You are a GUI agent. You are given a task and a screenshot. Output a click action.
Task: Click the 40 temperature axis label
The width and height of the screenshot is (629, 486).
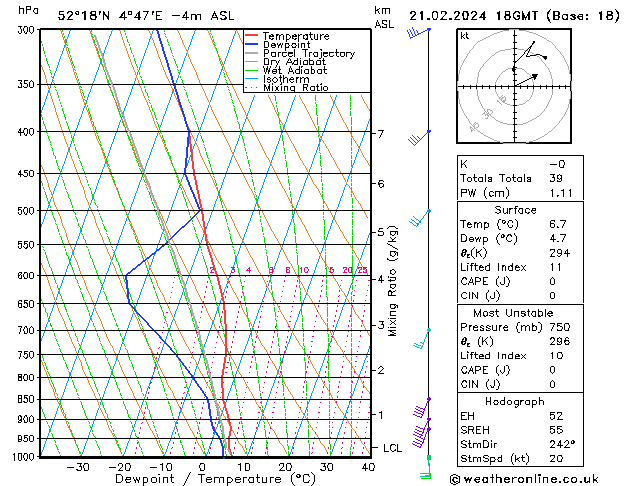[x=368, y=467]
